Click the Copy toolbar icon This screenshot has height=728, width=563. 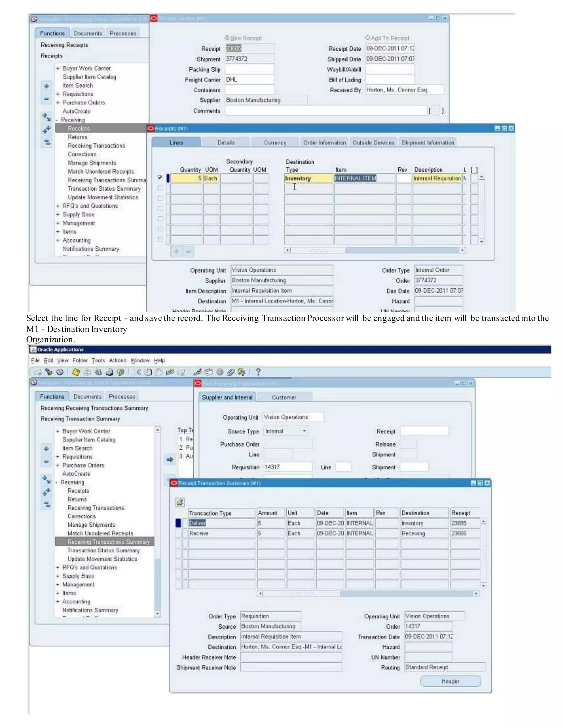point(148,372)
